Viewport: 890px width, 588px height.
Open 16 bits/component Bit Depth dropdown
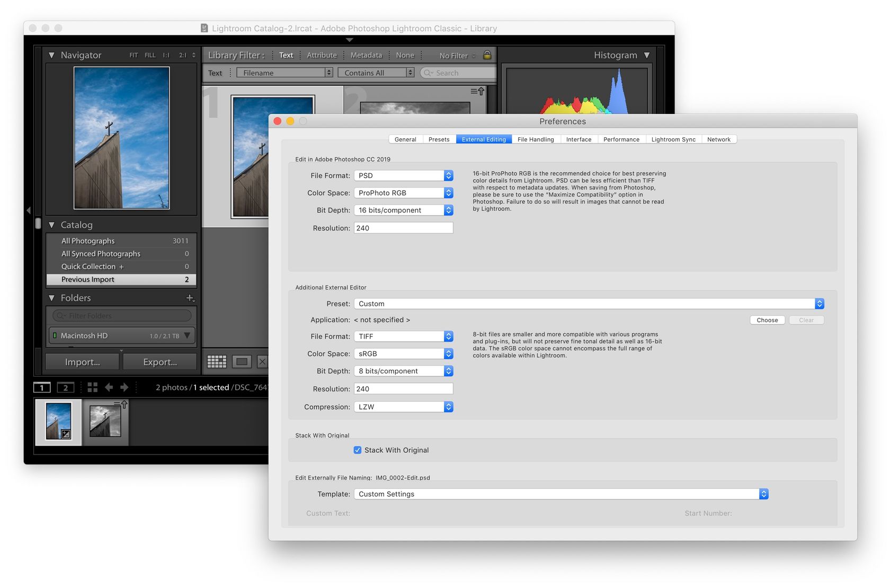coord(404,210)
